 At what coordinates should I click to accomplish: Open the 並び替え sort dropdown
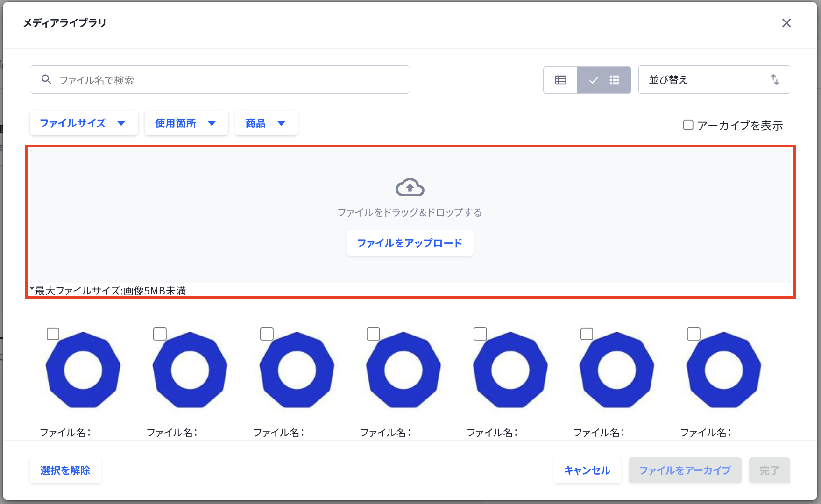(714, 80)
